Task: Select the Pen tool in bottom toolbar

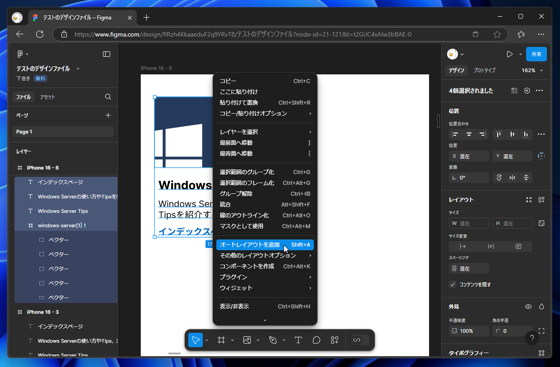Action: coord(273,340)
